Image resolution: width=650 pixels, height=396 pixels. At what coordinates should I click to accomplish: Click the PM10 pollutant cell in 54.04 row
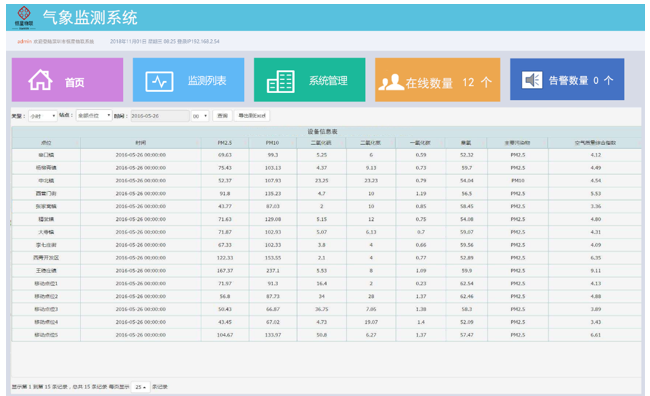pos(517,181)
